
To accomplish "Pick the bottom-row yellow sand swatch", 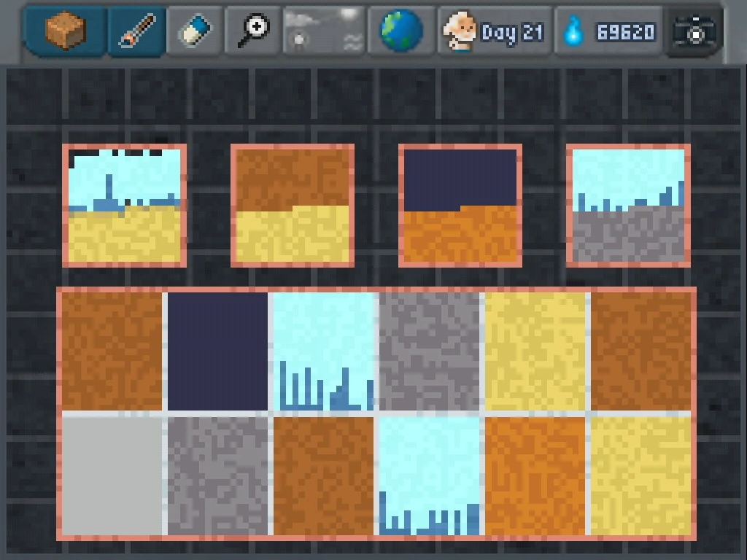I will coord(640,476).
